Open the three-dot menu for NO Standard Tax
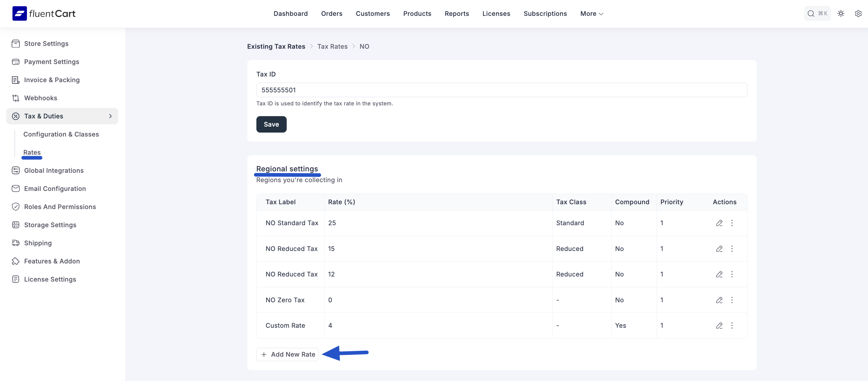Screen dimensions: 868x381 click(x=732, y=223)
